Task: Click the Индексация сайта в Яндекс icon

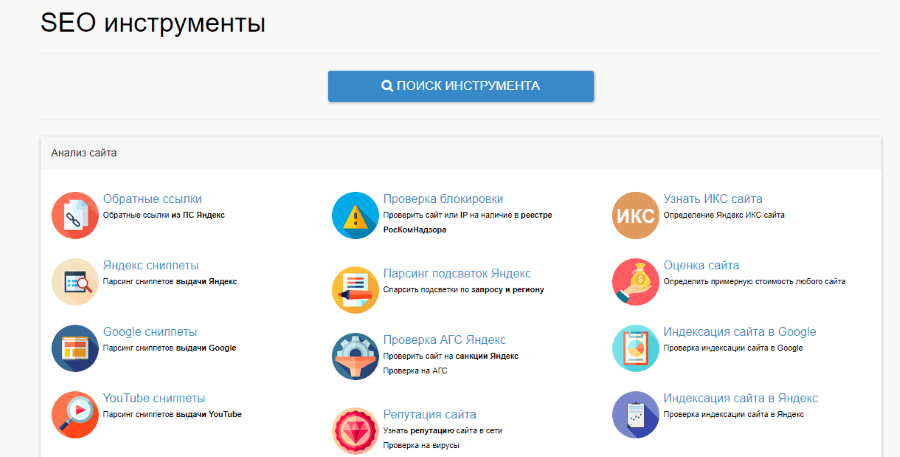Action: click(x=635, y=414)
